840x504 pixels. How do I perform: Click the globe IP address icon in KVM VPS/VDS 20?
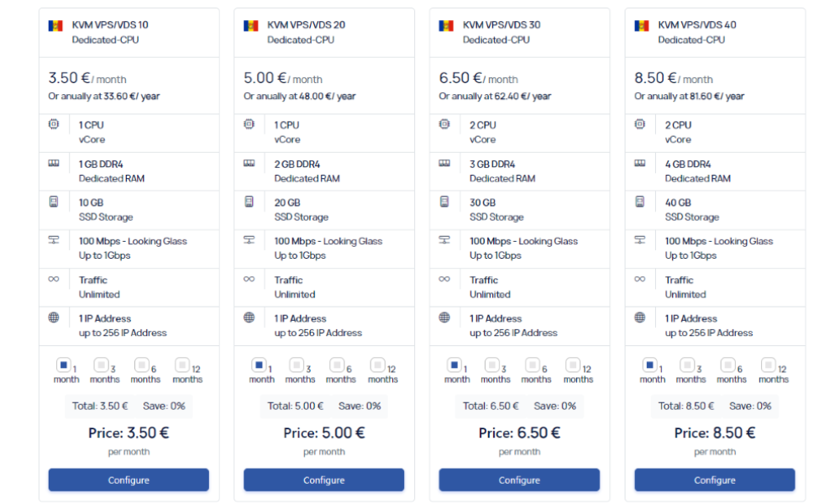249,318
